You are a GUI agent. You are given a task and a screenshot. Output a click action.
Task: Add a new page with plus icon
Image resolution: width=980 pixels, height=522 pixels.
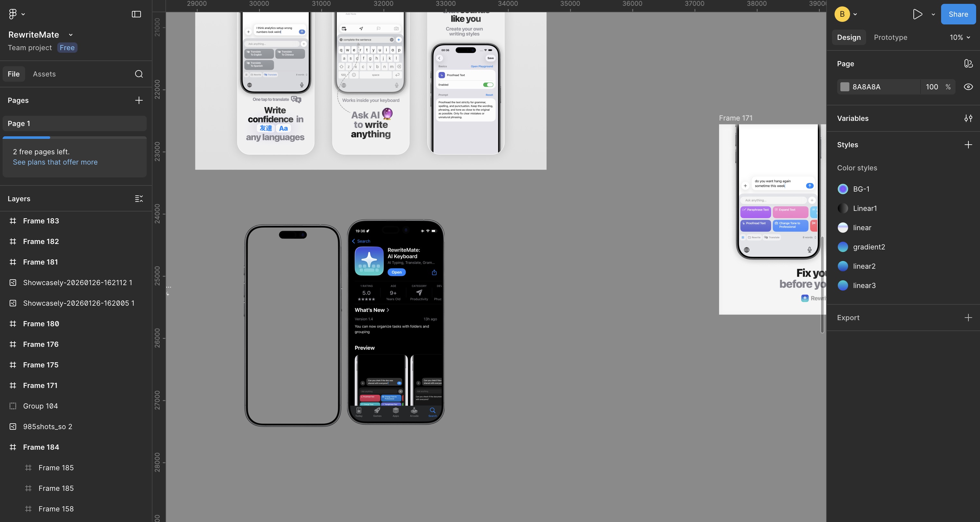click(139, 100)
